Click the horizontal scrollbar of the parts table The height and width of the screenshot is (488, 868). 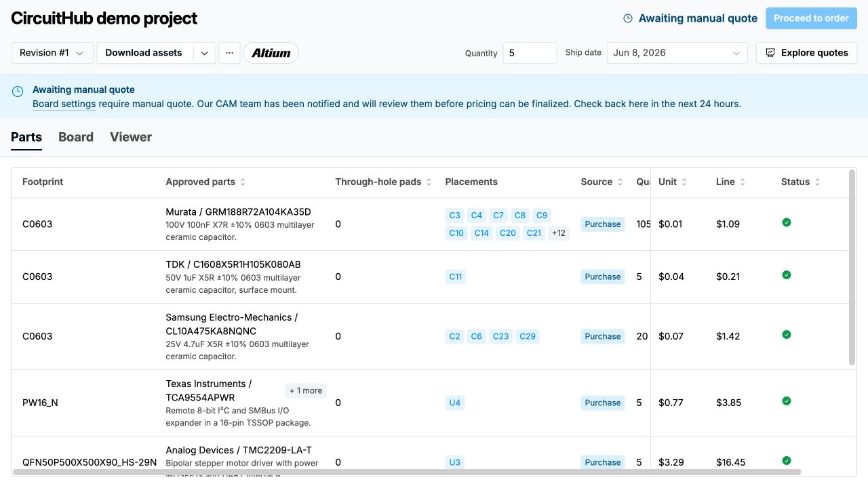pyautogui.click(x=407, y=472)
